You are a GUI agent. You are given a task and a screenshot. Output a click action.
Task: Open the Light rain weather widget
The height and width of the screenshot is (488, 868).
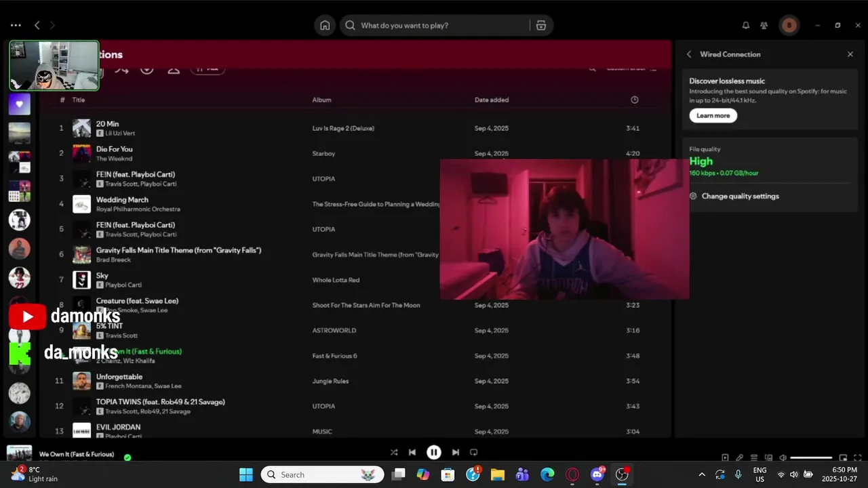pos(35,474)
